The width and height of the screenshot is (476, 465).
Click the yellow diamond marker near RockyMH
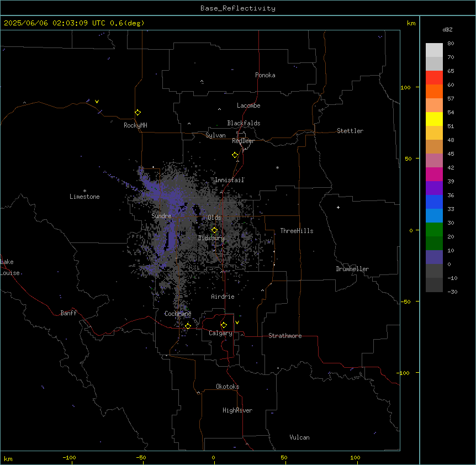tap(137, 113)
